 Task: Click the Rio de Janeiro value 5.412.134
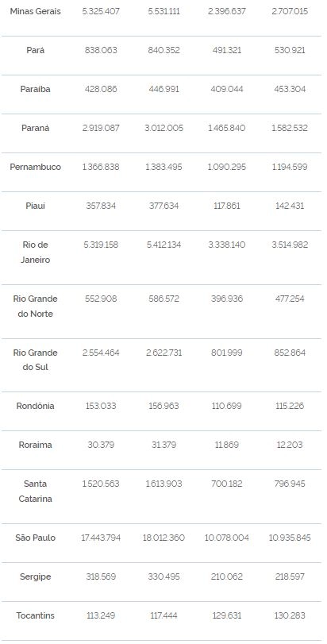(163, 245)
